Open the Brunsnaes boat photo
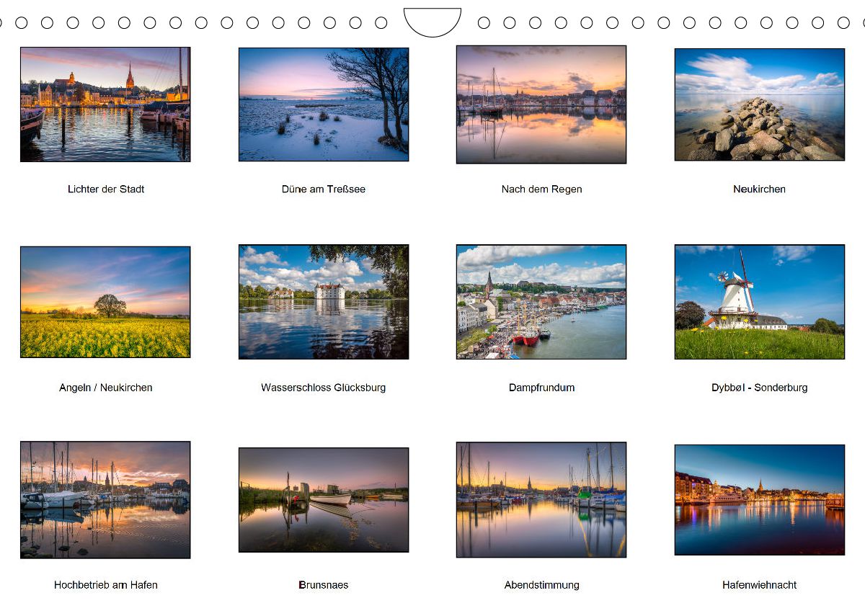Screen dimensions: 865x616 (x=324, y=500)
